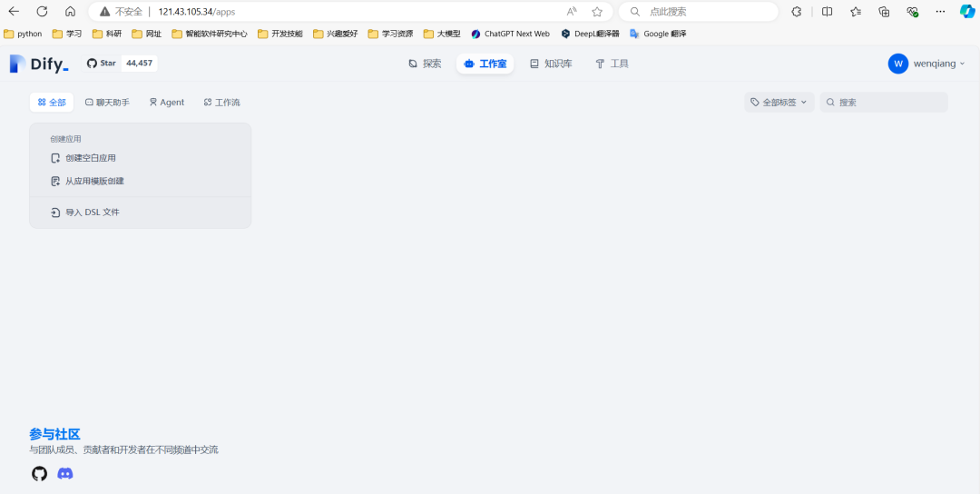Click the browser address bar URL
Screen dimensions: 980x494
pos(197,11)
